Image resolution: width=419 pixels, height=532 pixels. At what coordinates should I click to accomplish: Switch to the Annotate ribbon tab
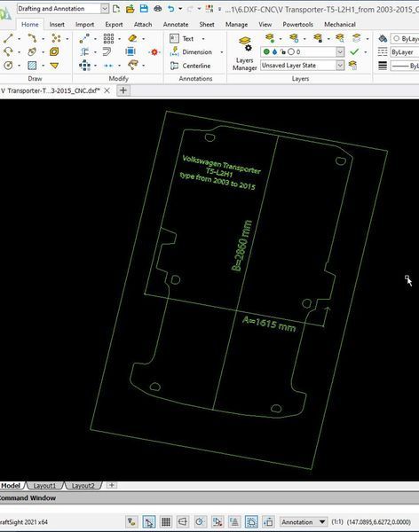(176, 25)
